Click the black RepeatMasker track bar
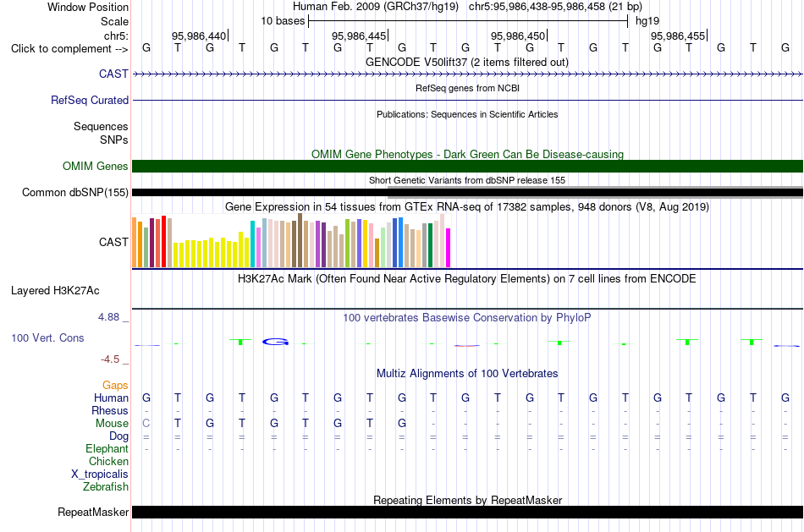 click(468, 512)
